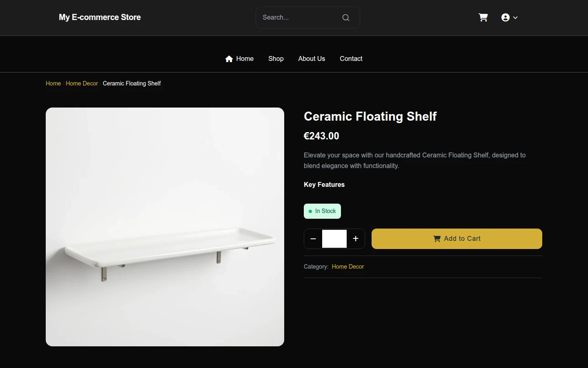Click the My E-commerce Store logo
The height and width of the screenshot is (368, 588).
pyautogui.click(x=100, y=17)
